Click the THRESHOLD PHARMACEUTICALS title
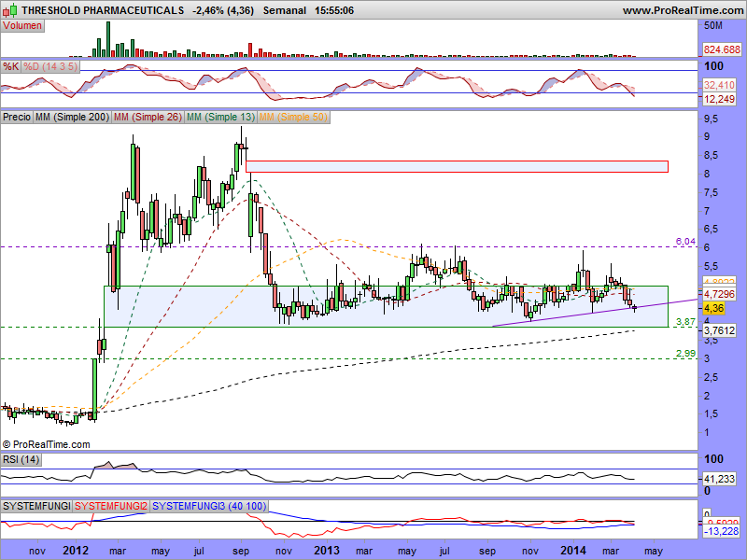 (103, 10)
